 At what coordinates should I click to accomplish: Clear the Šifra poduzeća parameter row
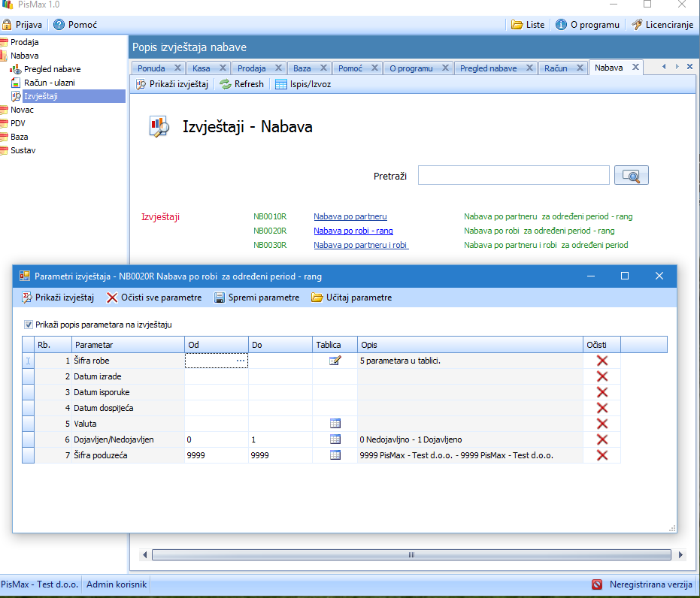click(602, 455)
